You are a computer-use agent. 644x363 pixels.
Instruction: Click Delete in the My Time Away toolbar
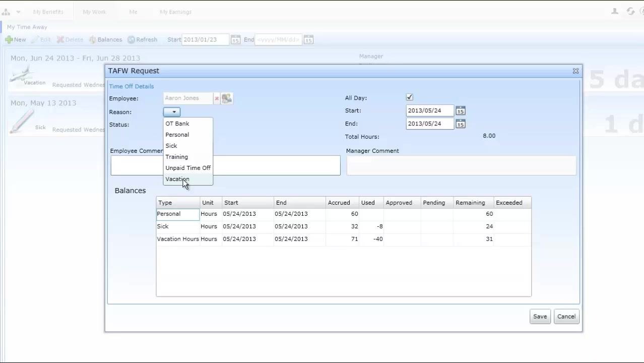pyautogui.click(x=70, y=39)
